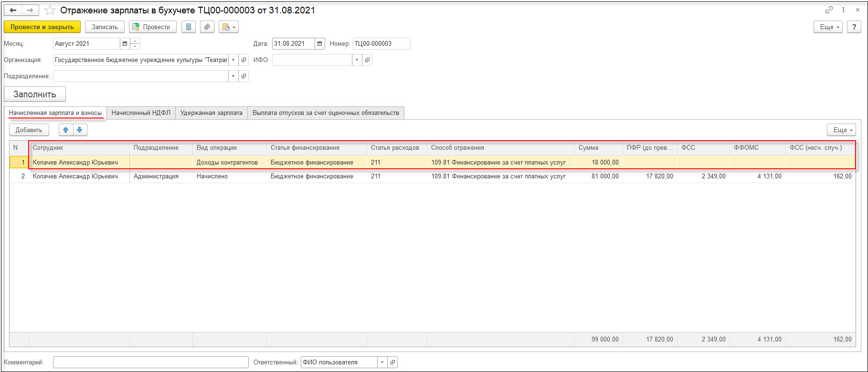Select the 81 000,00 sum cell
This screenshot has width=868, height=372.
point(599,176)
